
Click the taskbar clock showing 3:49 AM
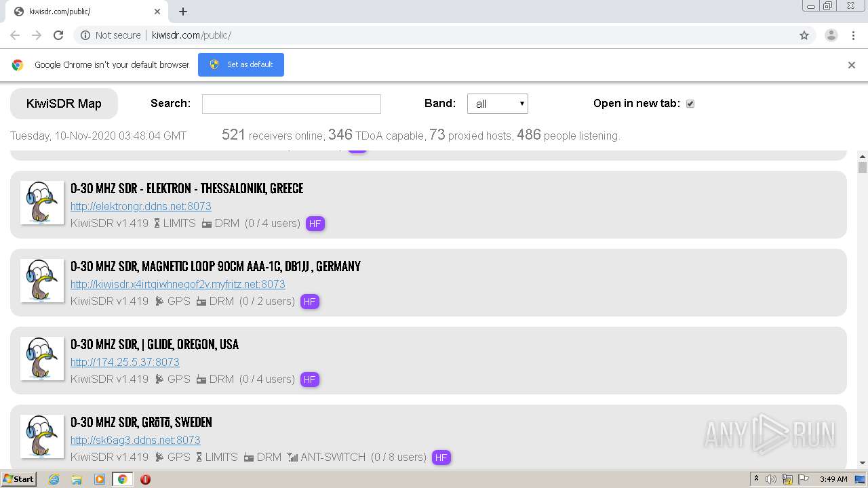click(x=833, y=479)
